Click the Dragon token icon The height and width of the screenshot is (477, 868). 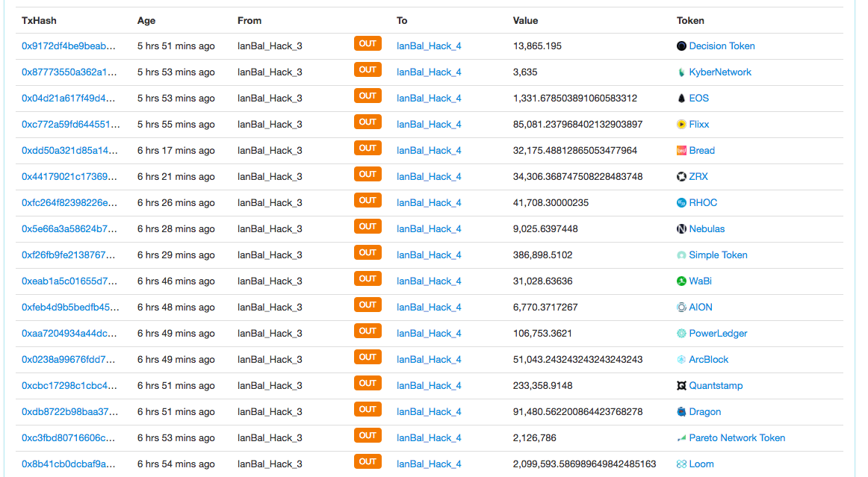pyautogui.click(x=681, y=412)
